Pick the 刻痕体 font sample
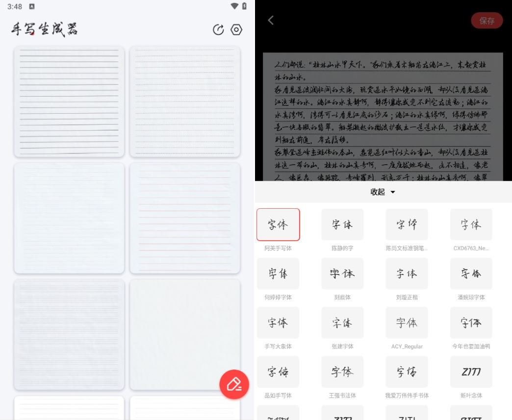 pyautogui.click(x=342, y=273)
